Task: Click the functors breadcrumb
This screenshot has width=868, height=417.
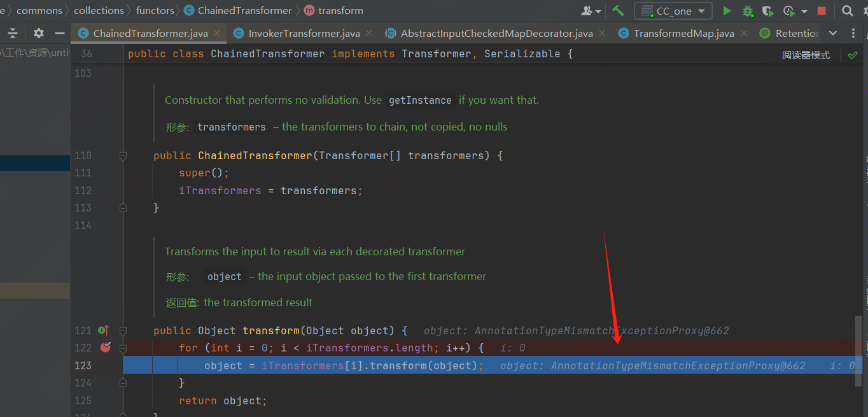Action: [x=155, y=11]
